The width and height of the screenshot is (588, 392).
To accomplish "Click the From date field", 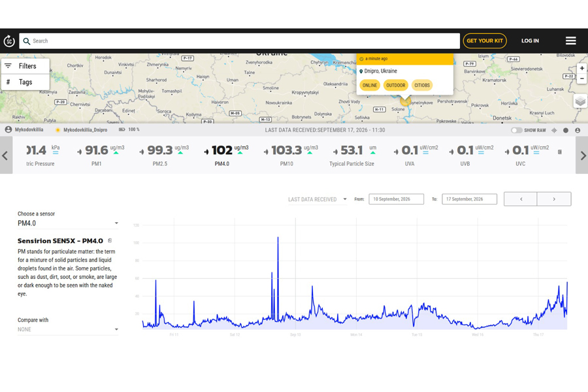I will (x=396, y=199).
